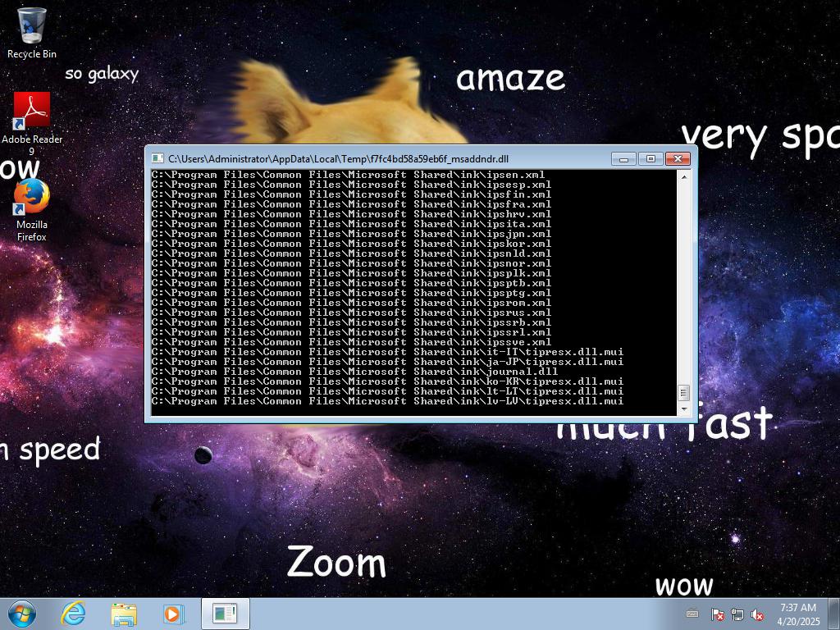Select the Mozilla Firefox desktop shortcut
The height and width of the screenshot is (630, 840).
click(32, 210)
